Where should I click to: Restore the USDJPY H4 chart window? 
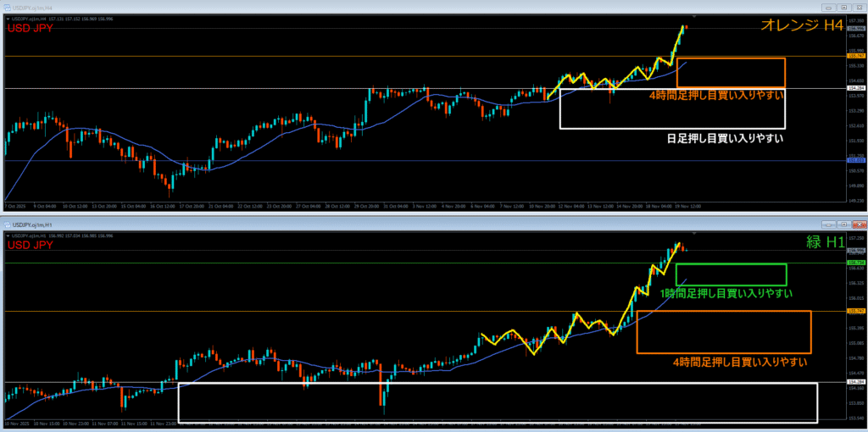point(843,8)
